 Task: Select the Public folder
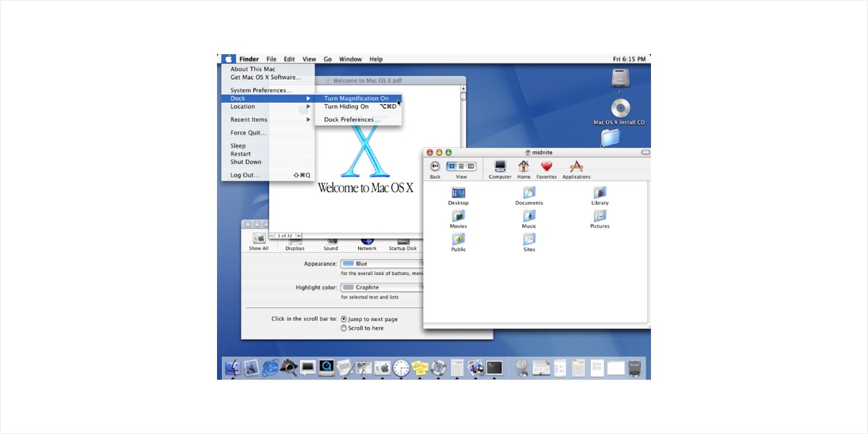[x=459, y=242]
